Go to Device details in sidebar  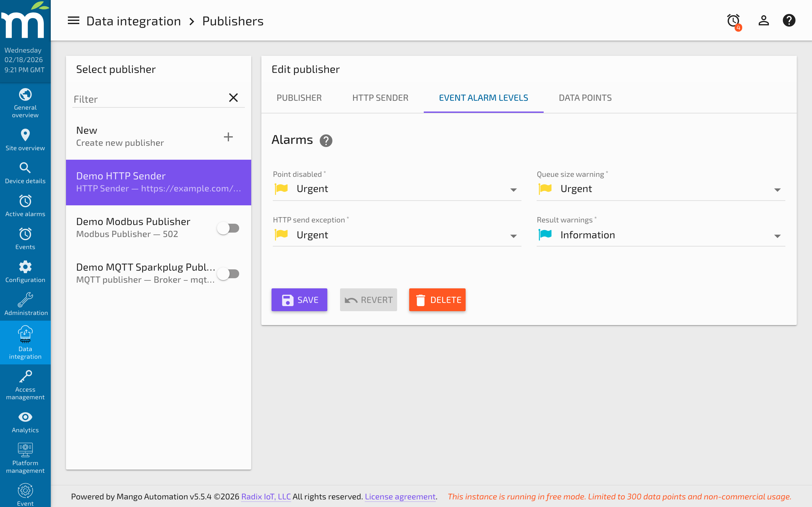(x=25, y=173)
